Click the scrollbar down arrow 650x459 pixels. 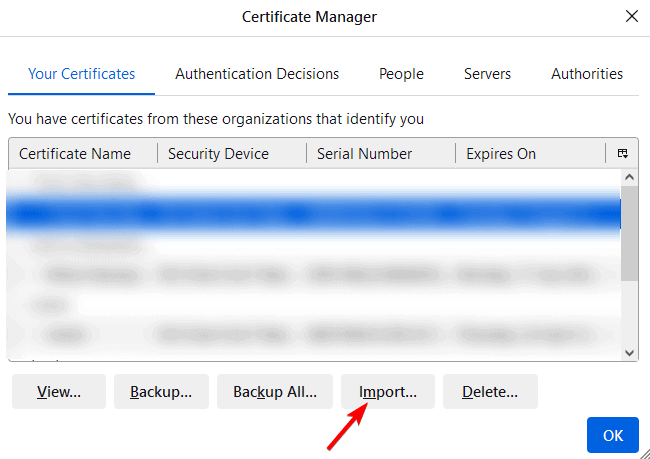(x=630, y=352)
